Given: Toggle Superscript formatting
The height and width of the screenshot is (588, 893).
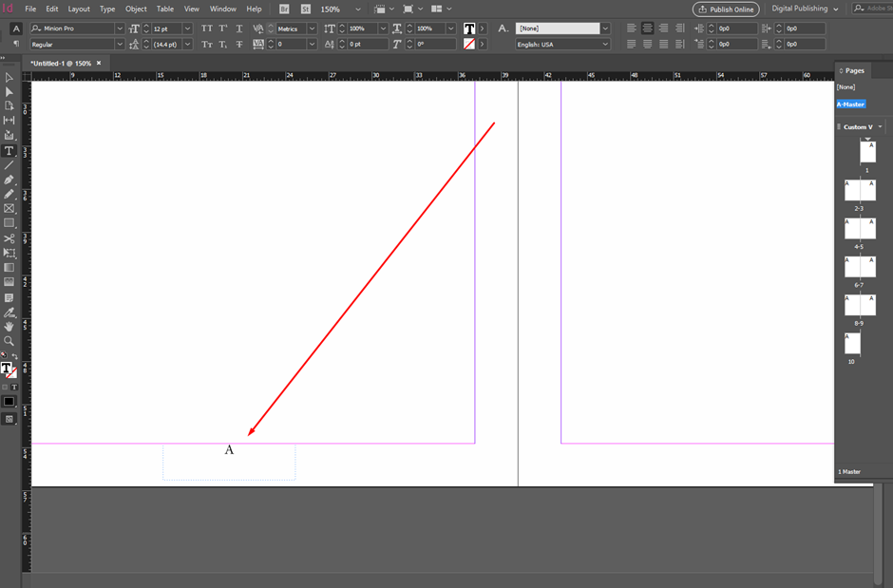Looking at the screenshot, I should (x=223, y=28).
